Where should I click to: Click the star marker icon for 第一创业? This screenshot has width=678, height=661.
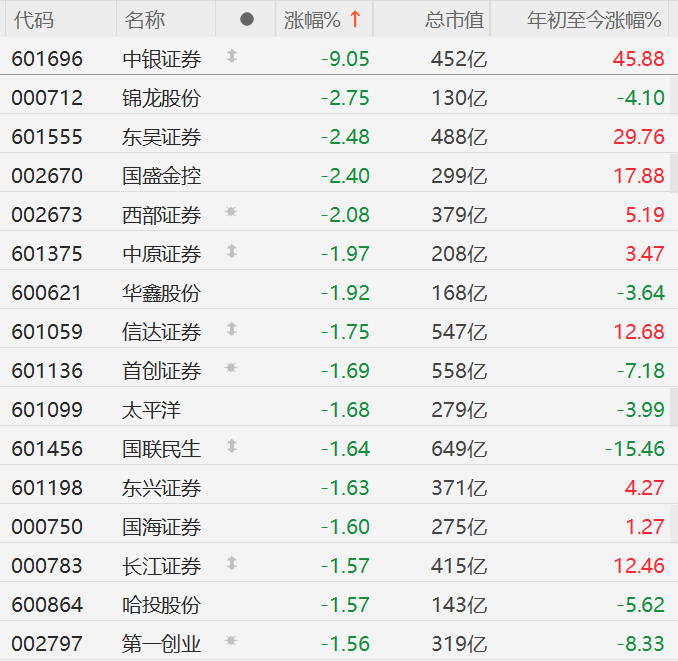[231, 640]
